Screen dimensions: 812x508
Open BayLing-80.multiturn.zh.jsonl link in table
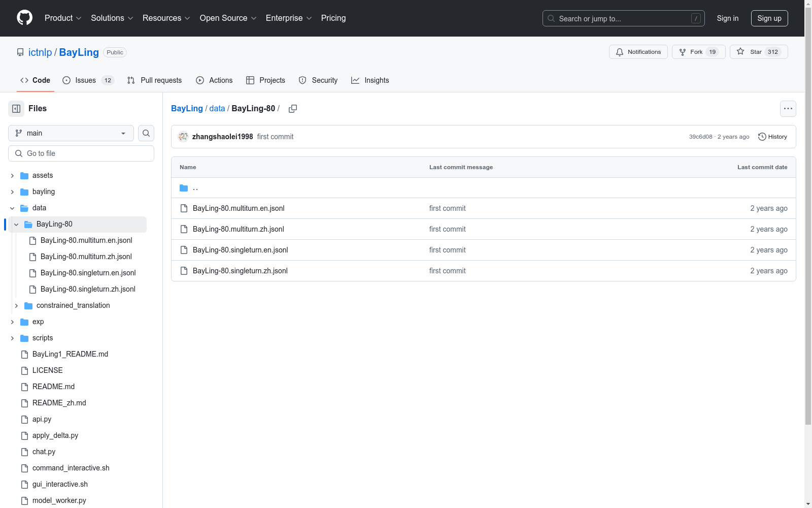click(239, 229)
